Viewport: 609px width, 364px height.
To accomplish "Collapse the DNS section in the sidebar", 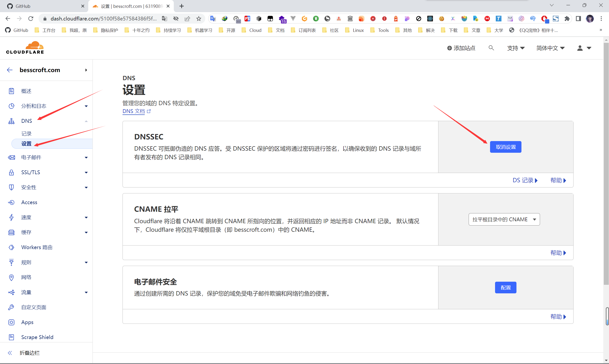I will click(86, 121).
